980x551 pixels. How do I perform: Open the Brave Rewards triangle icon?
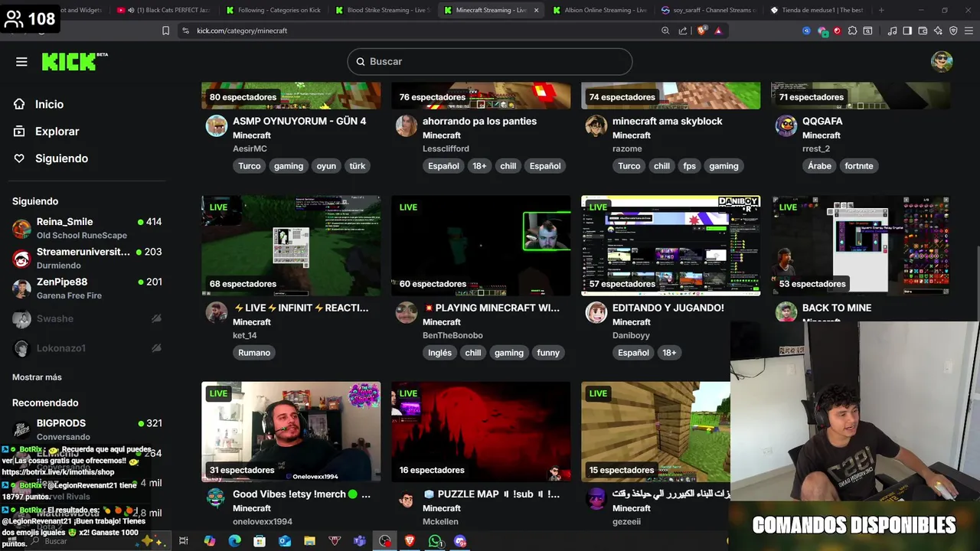[x=718, y=31]
